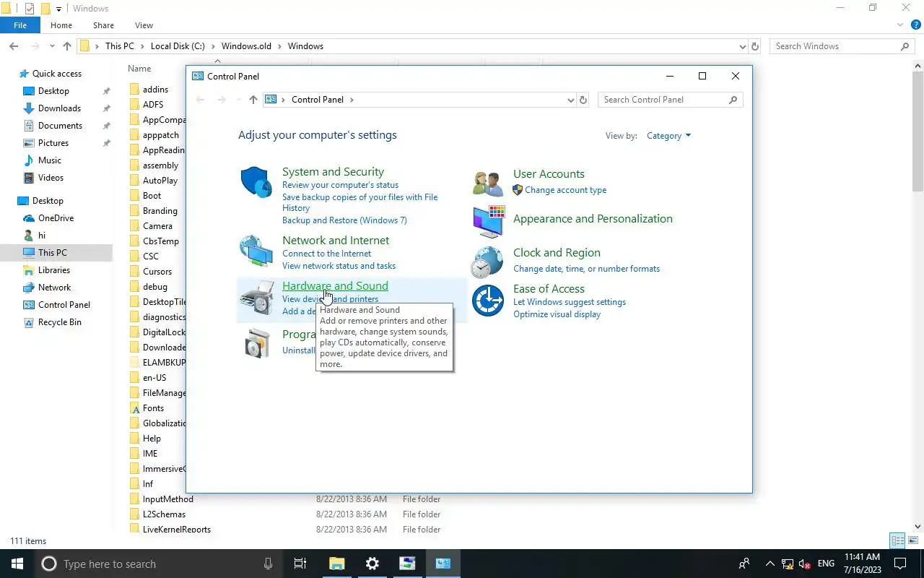
Task: Open Quick Access Toolbar customize arrow
Action: click(x=59, y=9)
